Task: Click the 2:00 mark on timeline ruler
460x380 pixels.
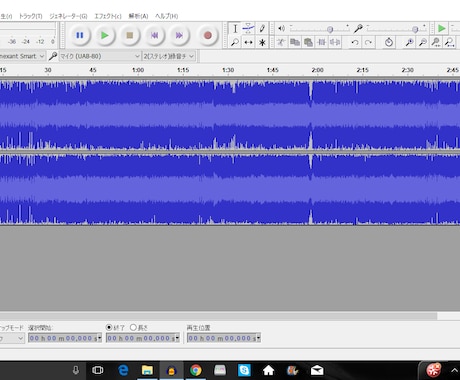Action: click(x=318, y=70)
